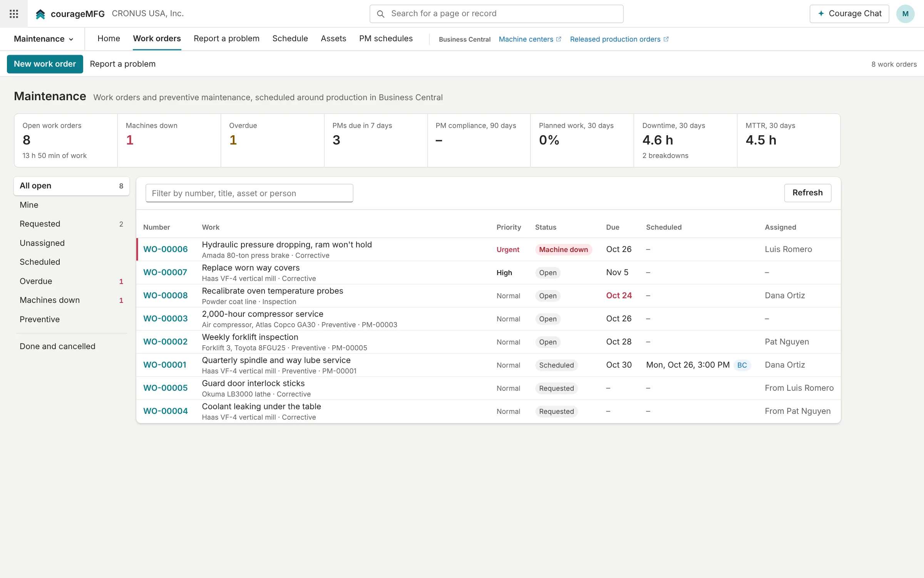Expand the Maintenance module dropdown

44,39
